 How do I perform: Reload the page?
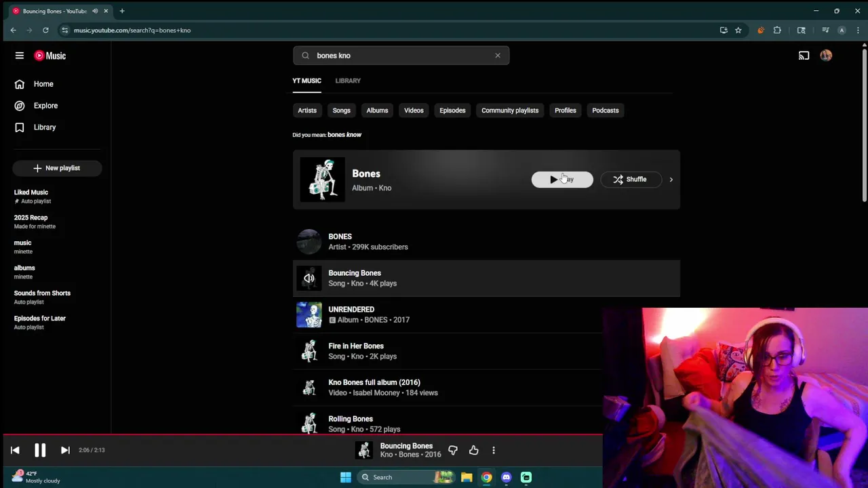click(45, 30)
